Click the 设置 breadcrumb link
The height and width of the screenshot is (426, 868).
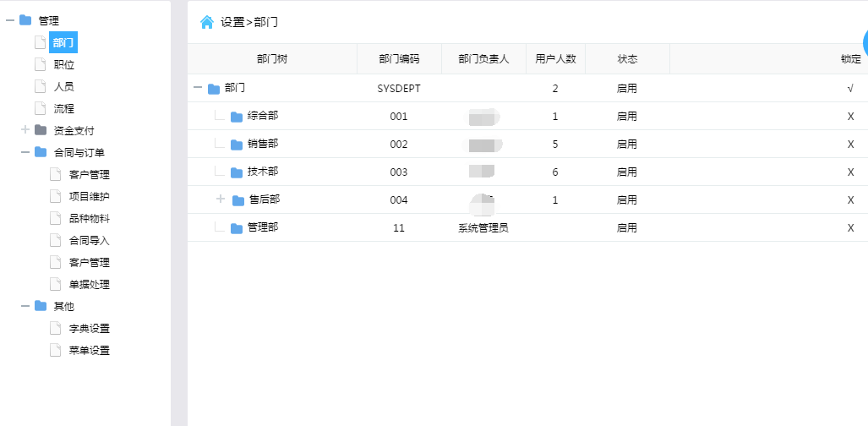[232, 23]
